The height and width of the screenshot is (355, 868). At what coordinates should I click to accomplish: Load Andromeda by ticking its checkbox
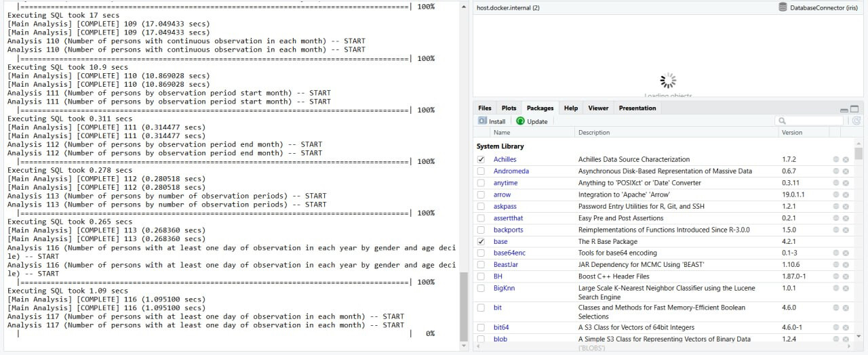click(x=481, y=171)
